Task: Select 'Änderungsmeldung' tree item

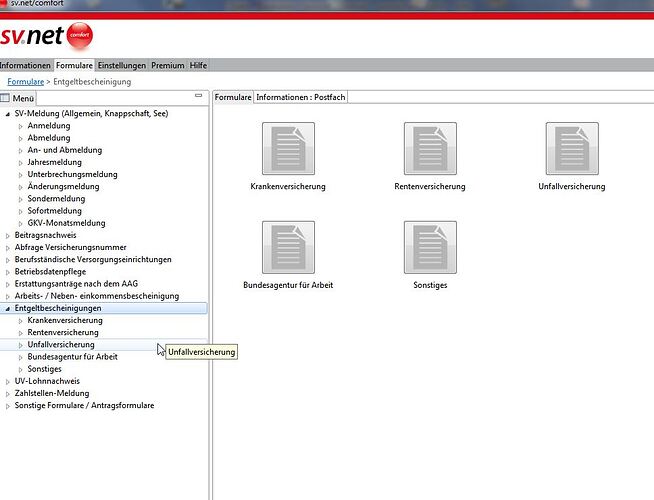Action: pyautogui.click(x=63, y=186)
